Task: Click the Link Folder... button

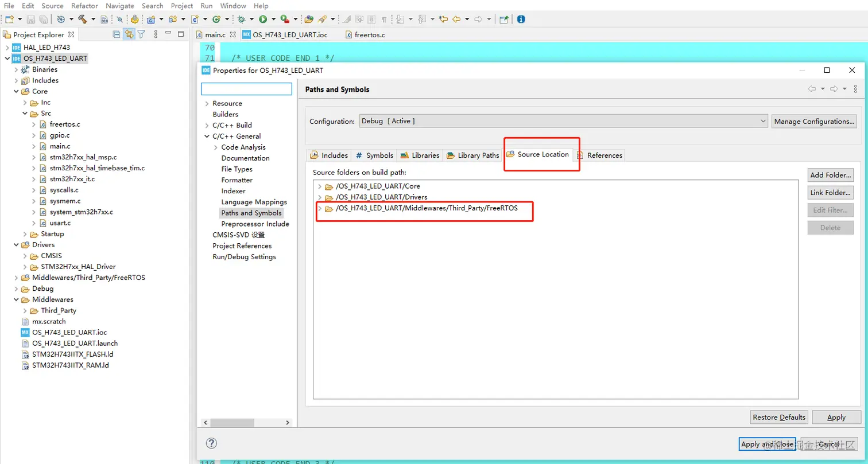Action: [830, 193]
